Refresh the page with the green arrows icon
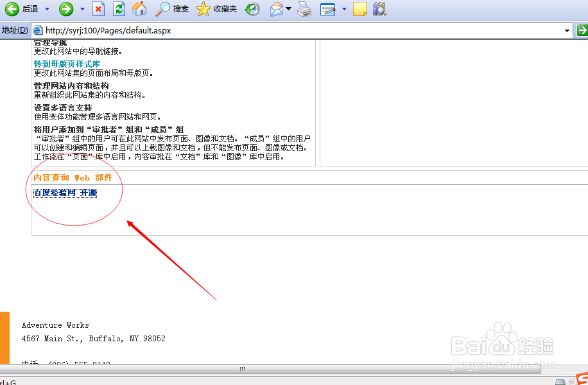588x385 pixels. tap(119, 9)
